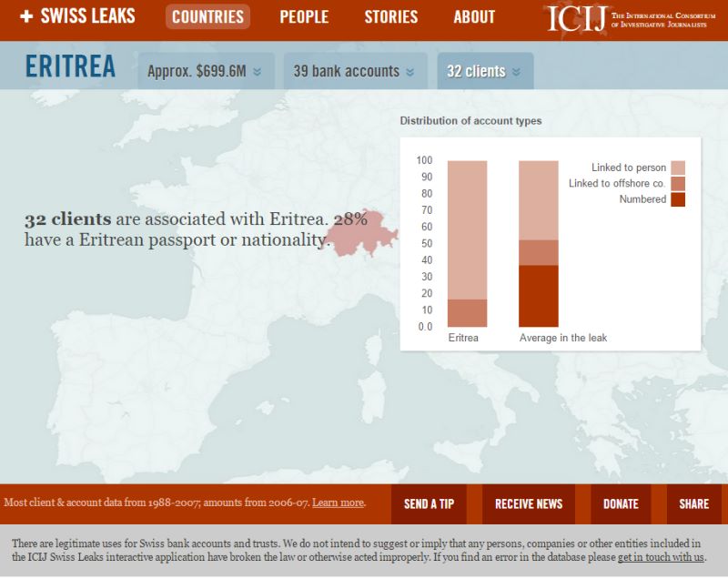The image size is (728, 579).
Task: Click the 'Linked to offshore co.' legend label
Action: 618,183
